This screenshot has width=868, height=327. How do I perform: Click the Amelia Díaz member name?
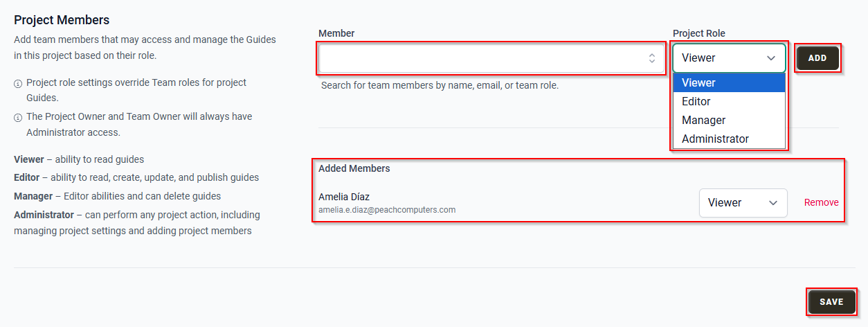(x=344, y=197)
